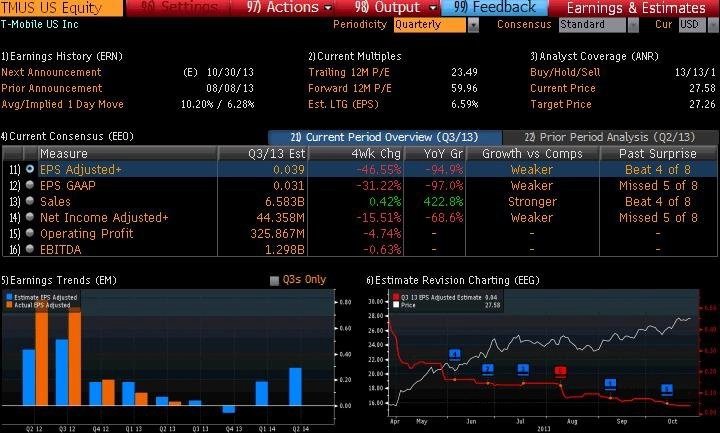
Task: Click the Q3/13 Est column header
Action: (263, 153)
